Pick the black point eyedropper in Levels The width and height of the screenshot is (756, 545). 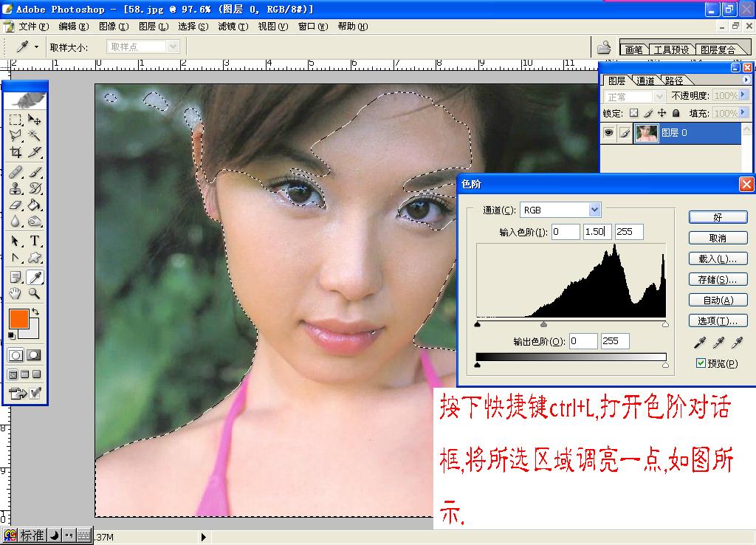pos(700,343)
